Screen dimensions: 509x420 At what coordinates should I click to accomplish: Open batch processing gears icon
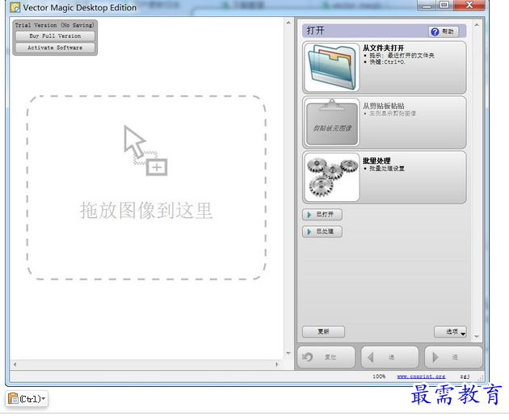point(332,177)
